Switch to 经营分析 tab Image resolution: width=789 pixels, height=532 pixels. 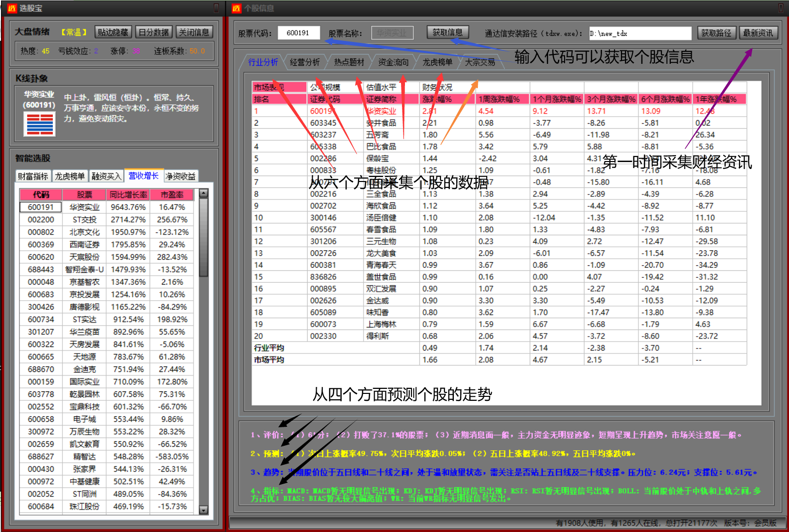click(305, 62)
